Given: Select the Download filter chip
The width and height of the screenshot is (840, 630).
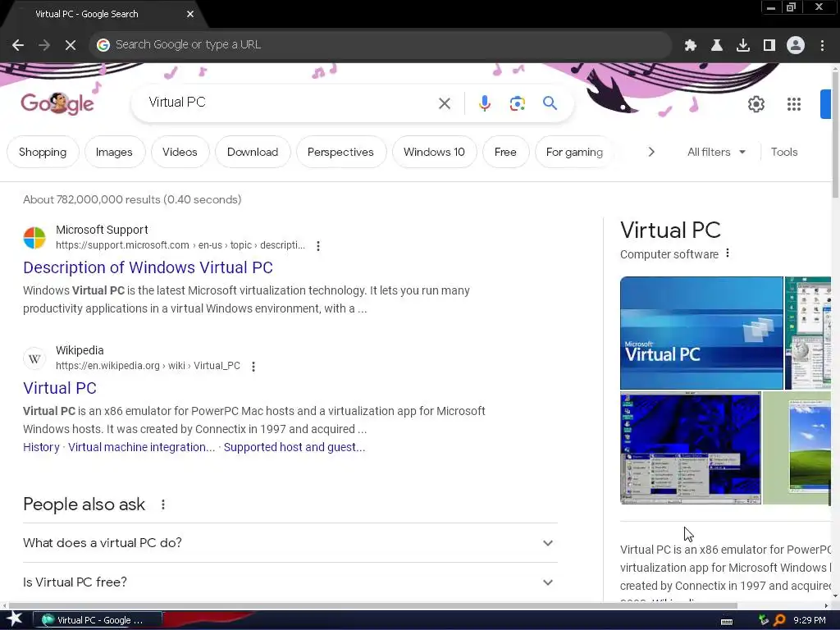Looking at the screenshot, I should [x=253, y=152].
